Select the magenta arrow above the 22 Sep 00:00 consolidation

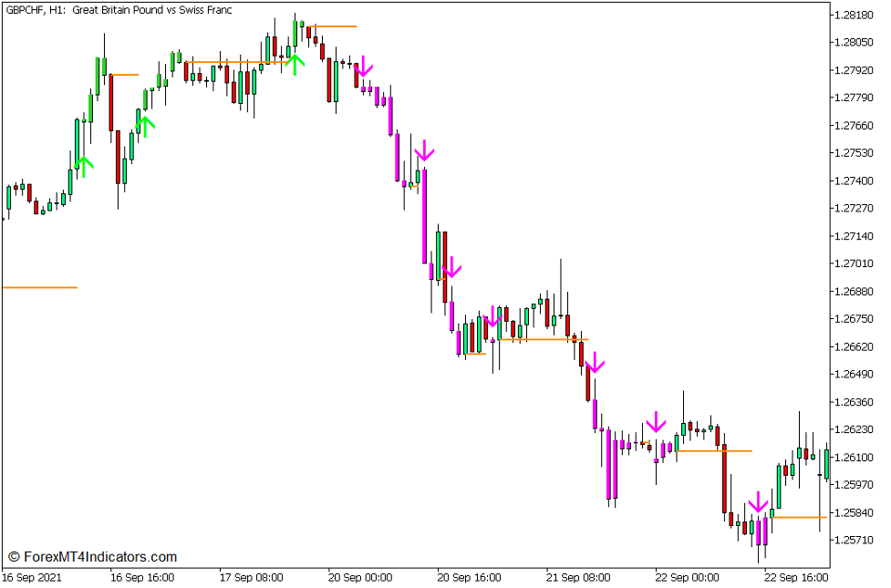pyautogui.click(x=656, y=421)
